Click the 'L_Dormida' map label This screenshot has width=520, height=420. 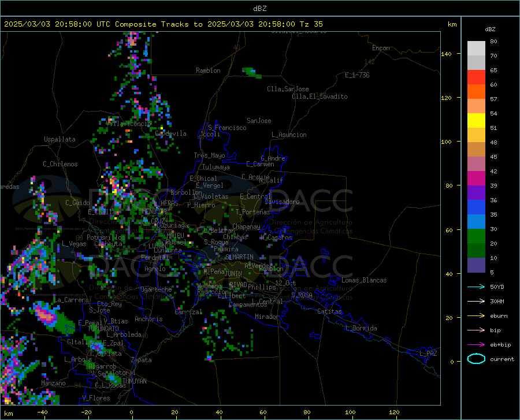(x=361, y=328)
